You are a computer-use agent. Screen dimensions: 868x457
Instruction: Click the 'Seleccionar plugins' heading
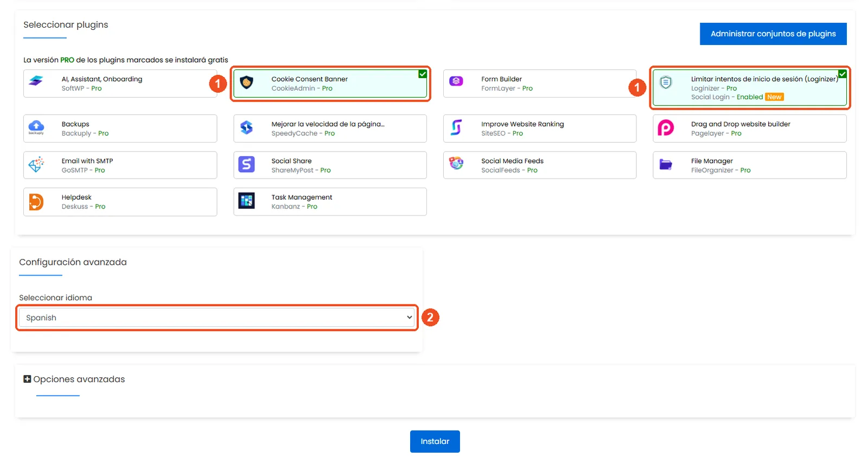[x=66, y=25]
